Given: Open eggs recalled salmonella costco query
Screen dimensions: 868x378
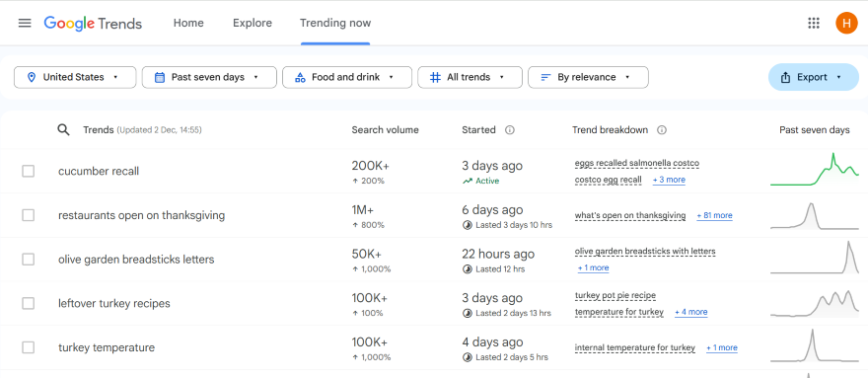Looking at the screenshot, I should click(637, 164).
